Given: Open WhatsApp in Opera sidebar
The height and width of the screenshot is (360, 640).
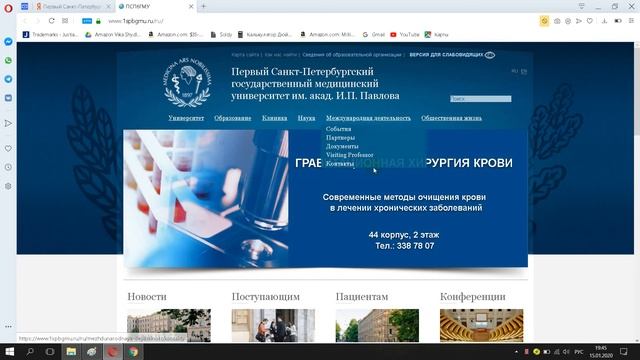Looking at the screenshot, I should (x=8, y=60).
